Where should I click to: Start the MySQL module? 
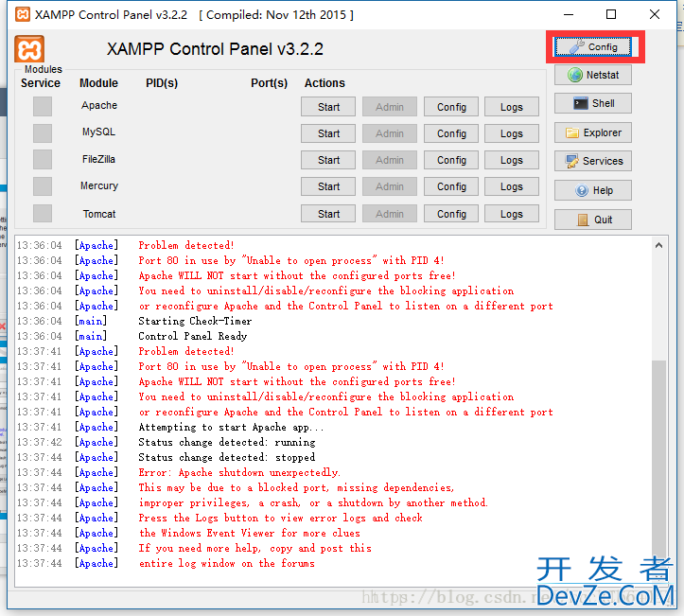328,133
